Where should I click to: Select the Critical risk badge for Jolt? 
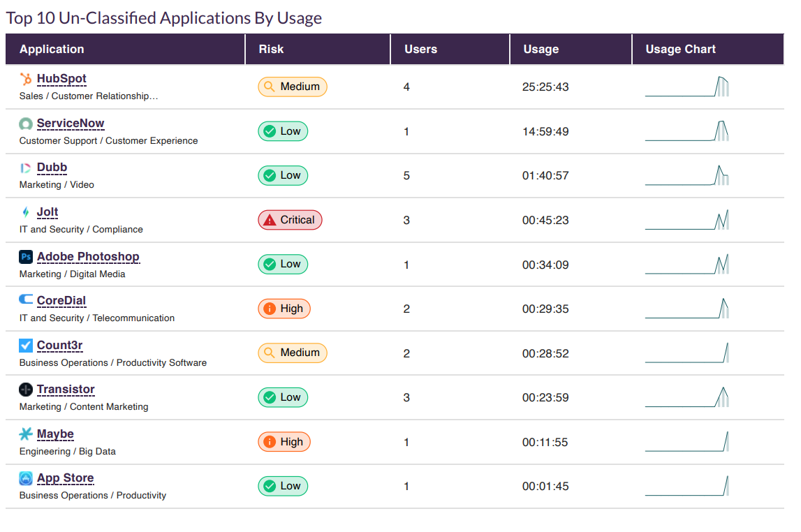tap(290, 219)
